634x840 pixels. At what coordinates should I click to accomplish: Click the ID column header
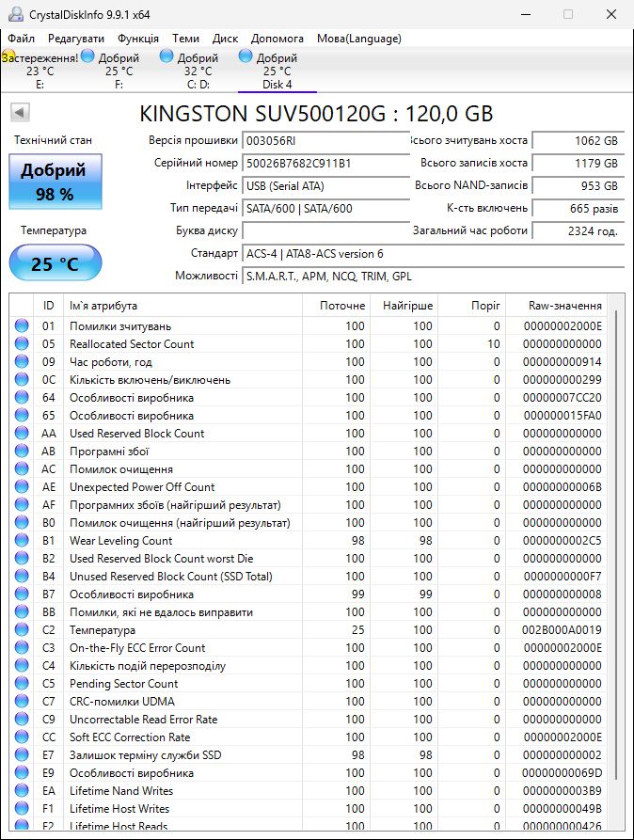[x=48, y=306]
